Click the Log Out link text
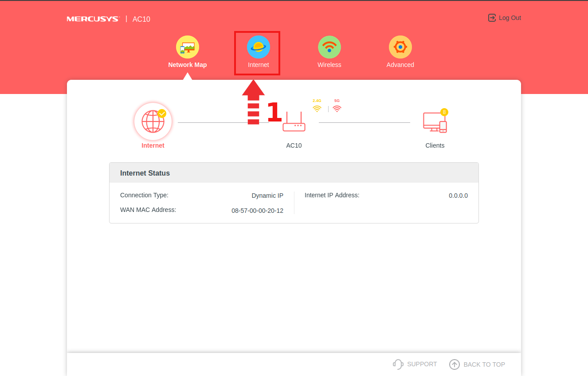The width and height of the screenshot is (588, 376). click(x=510, y=18)
